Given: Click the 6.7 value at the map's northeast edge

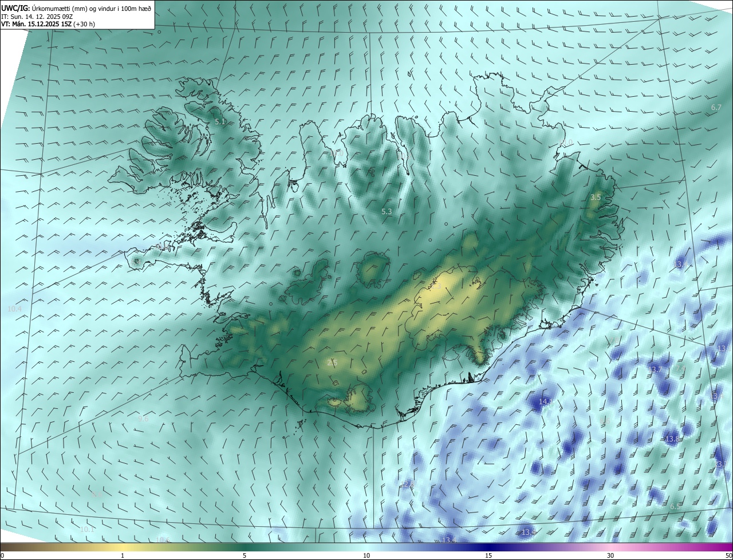Looking at the screenshot, I should pos(716,108).
